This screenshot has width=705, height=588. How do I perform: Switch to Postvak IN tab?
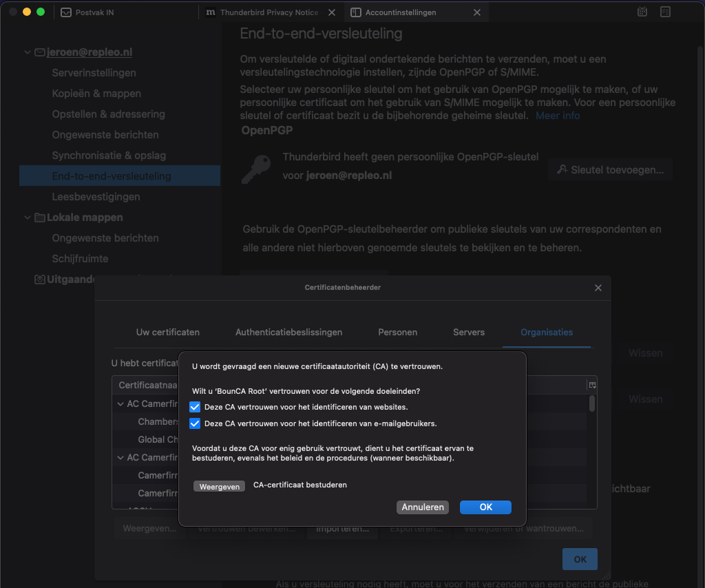click(87, 12)
